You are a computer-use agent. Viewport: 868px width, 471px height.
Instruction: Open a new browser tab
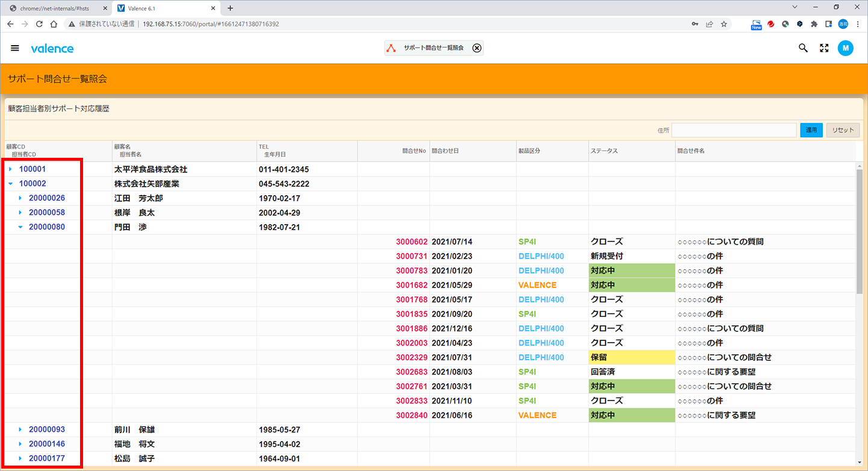230,8
